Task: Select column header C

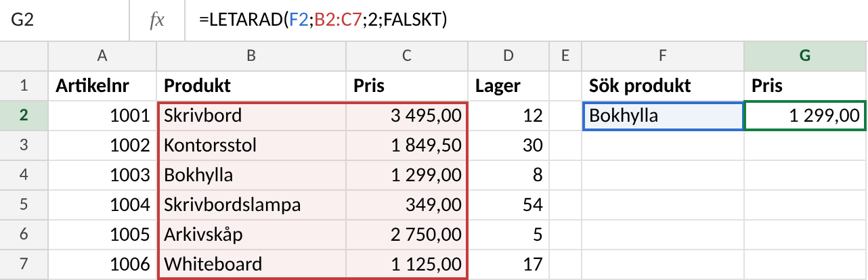Action: coord(407,57)
